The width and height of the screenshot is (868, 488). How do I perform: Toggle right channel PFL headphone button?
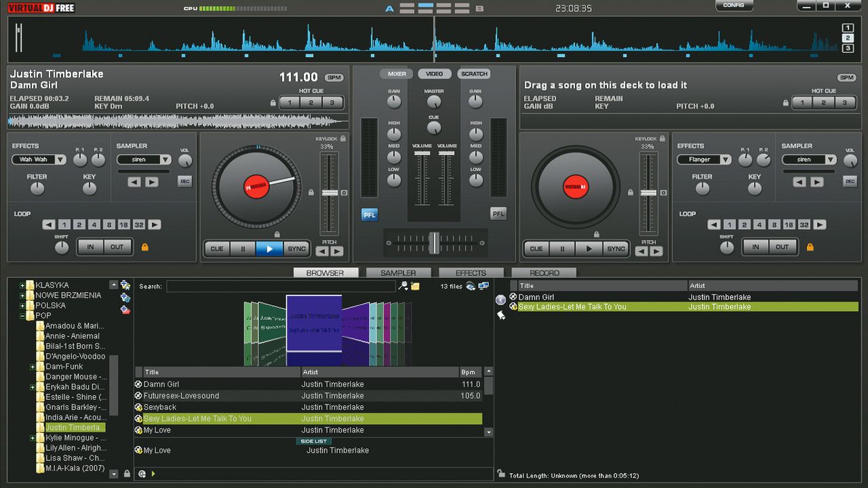[498, 214]
